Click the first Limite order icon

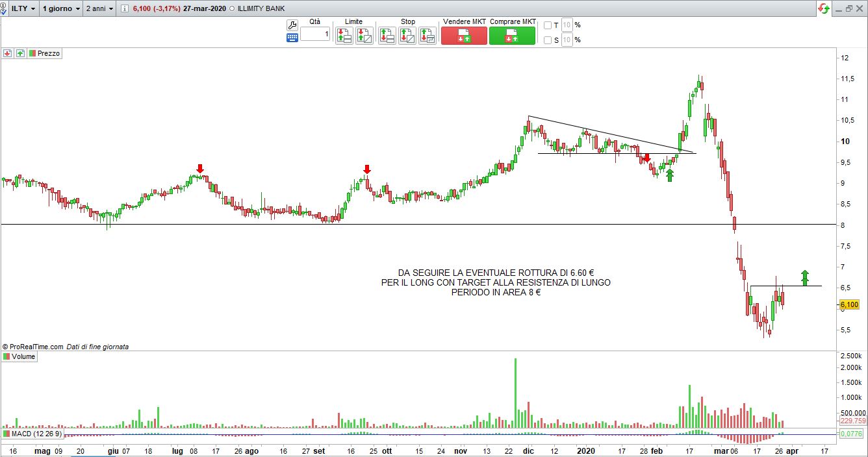point(344,35)
